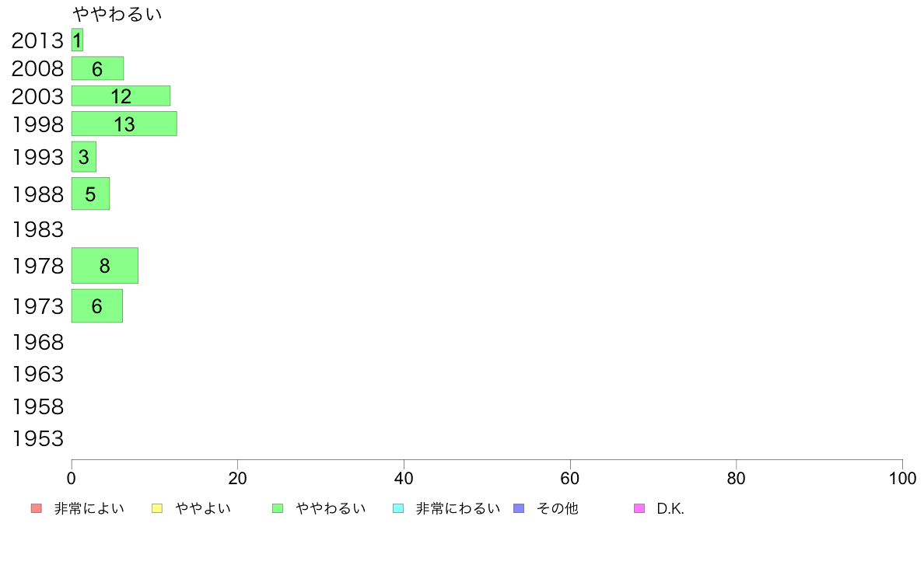Select the 1998 bar showing 13

(124, 124)
